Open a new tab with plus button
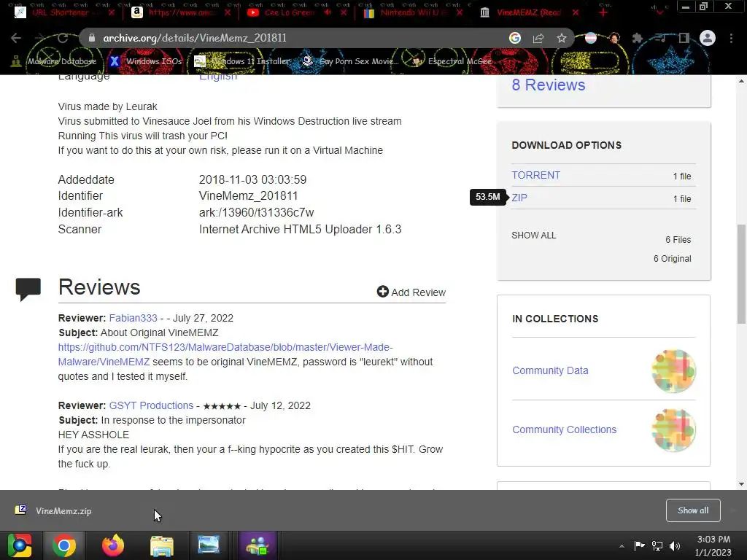This screenshot has width=747, height=560. (x=603, y=12)
